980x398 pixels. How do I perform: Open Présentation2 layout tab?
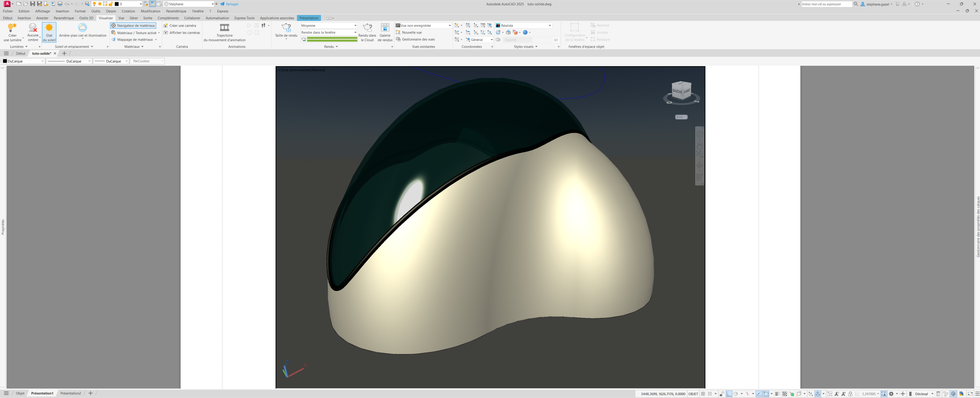[x=70, y=393]
